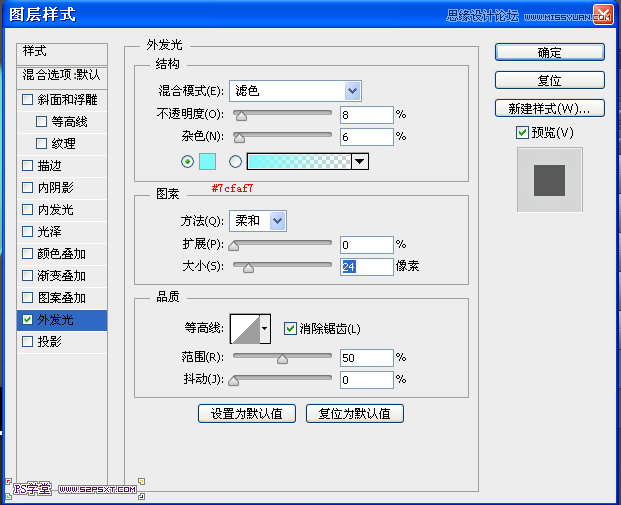Click the 复位为默认值 button
This screenshot has height=505, width=621.
click(355, 414)
